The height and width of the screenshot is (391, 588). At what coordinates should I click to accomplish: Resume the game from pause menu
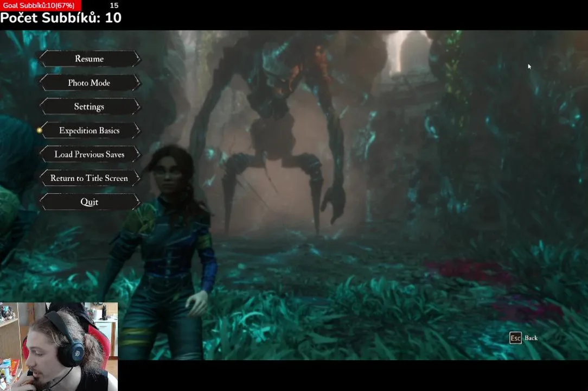point(90,59)
